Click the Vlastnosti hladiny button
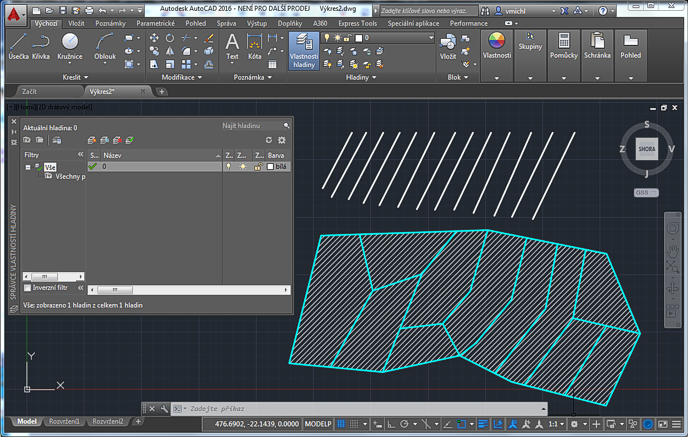This screenshot has height=437, width=688. click(304, 50)
